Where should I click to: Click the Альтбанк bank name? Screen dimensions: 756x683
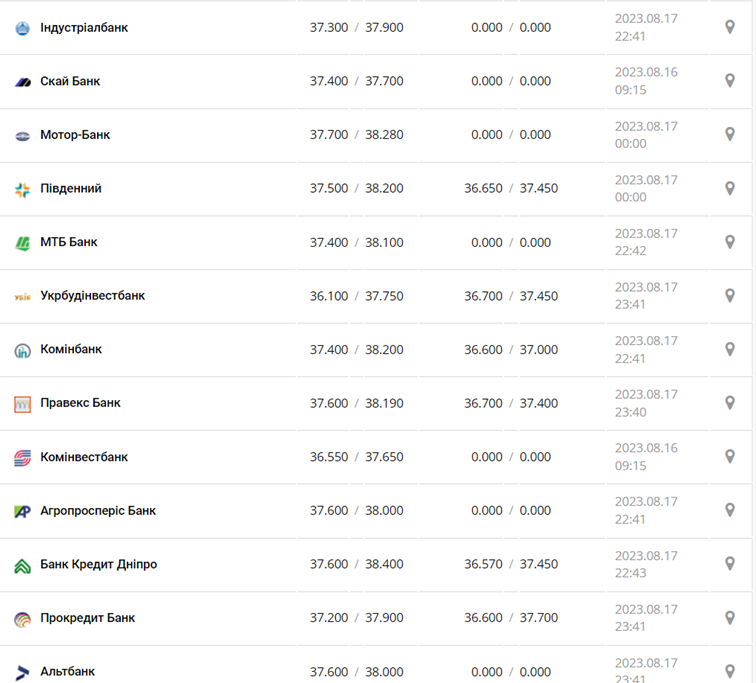pos(67,672)
